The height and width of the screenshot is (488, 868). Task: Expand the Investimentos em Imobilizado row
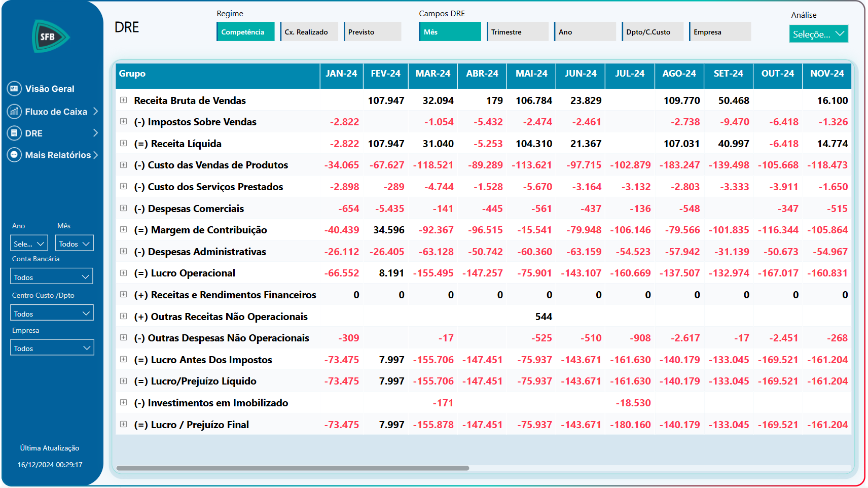click(x=123, y=402)
